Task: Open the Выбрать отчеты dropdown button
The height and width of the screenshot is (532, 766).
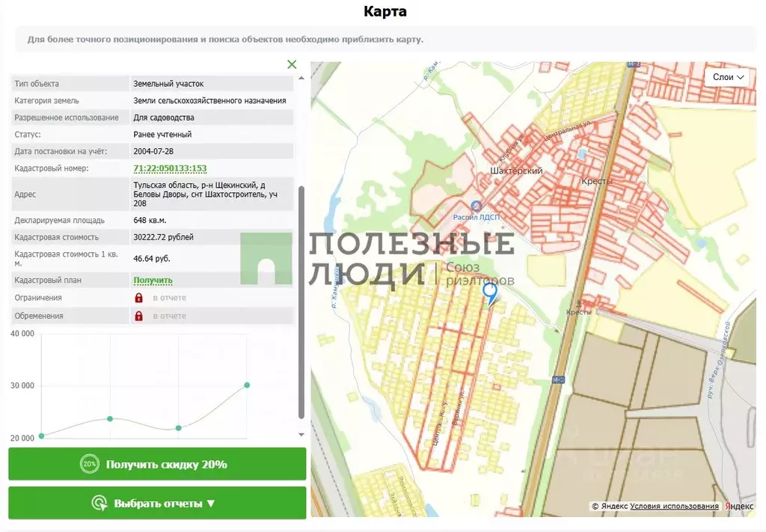Action: (x=157, y=503)
